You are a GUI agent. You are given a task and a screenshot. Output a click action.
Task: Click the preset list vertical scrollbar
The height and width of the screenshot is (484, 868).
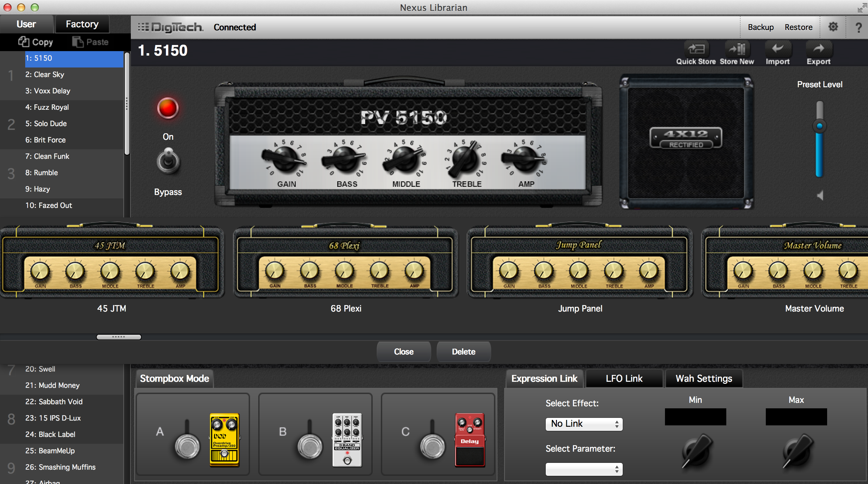click(127, 103)
